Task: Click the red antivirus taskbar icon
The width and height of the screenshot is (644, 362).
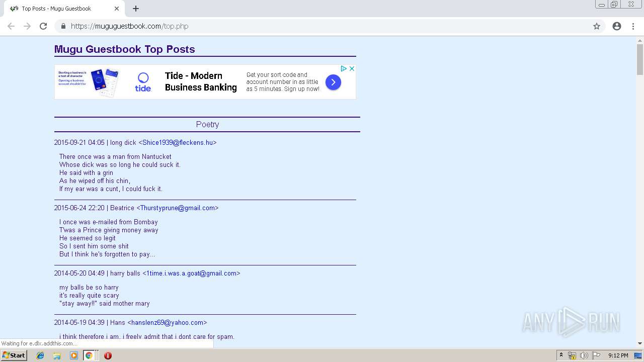Action: tap(108, 355)
